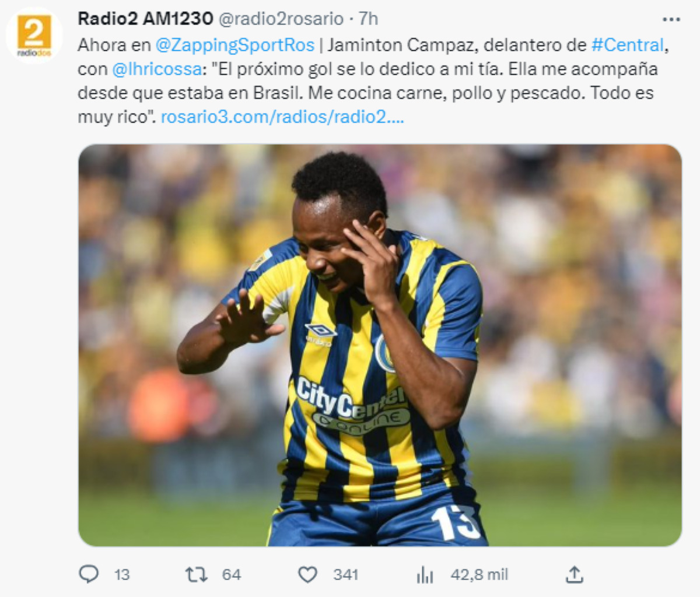Click the reply speech bubble icon
Viewport: 700px width, 597px height.
89,574
